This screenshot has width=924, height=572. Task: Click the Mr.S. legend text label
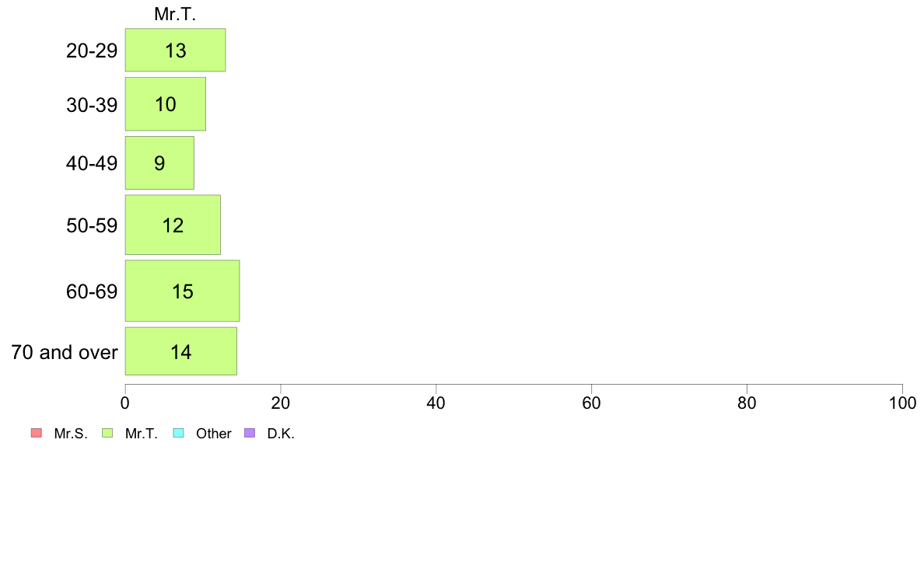coord(71,434)
